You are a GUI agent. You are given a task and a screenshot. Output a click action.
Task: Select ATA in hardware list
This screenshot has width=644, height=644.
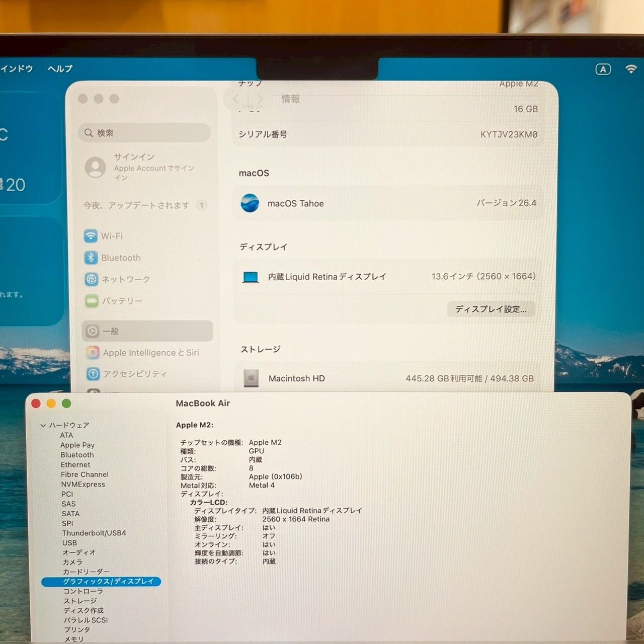click(66, 435)
